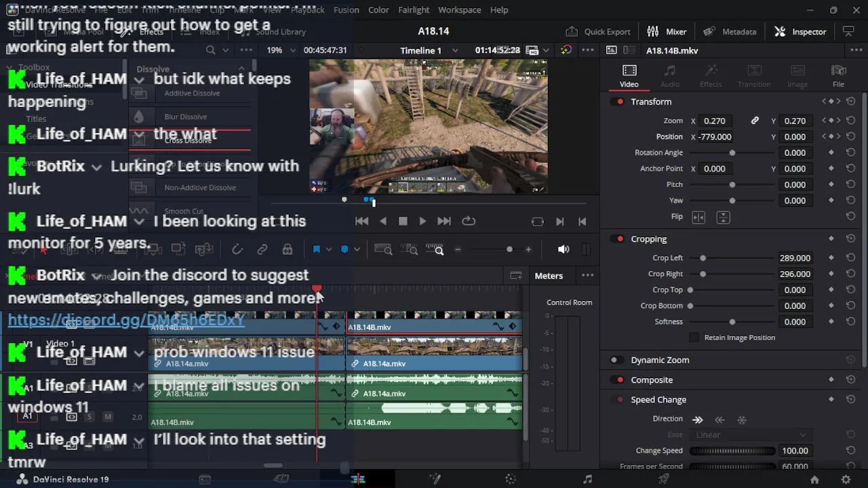This screenshot has height=488, width=868.
Task: Open the Deliver page rocket
Action: pos(664,479)
